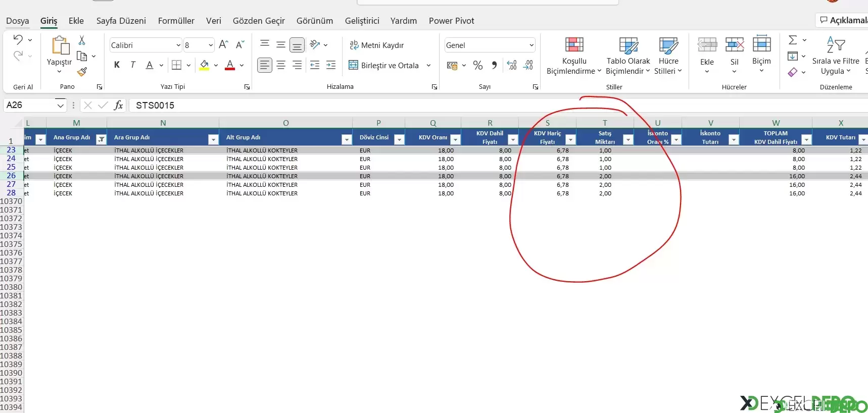The height and width of the screenshot is (413, 868).
Task: Open the font size dropdown
Action: pyautogui.click(x=211, y=45)
